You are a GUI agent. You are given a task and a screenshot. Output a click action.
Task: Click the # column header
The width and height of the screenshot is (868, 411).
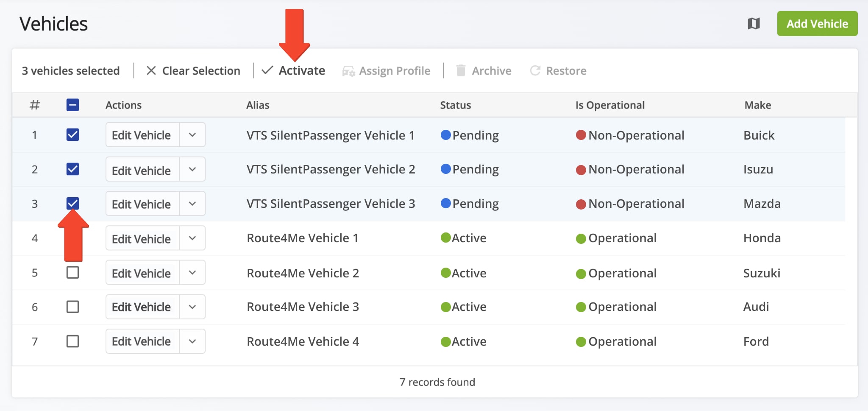point(35,105)
